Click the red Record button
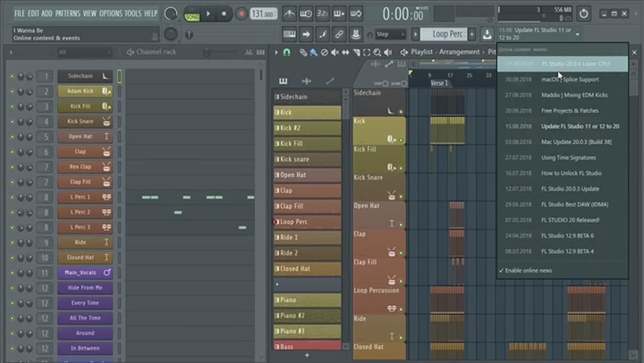The height and width of the screenshot is (363, 644). pyautogui.click(x=242, y=14)
